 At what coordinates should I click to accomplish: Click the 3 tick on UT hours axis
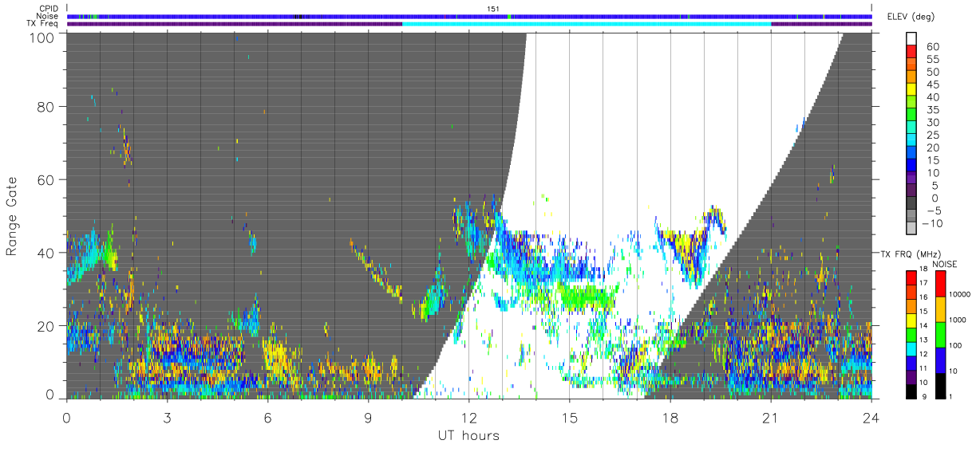(167, 417)
